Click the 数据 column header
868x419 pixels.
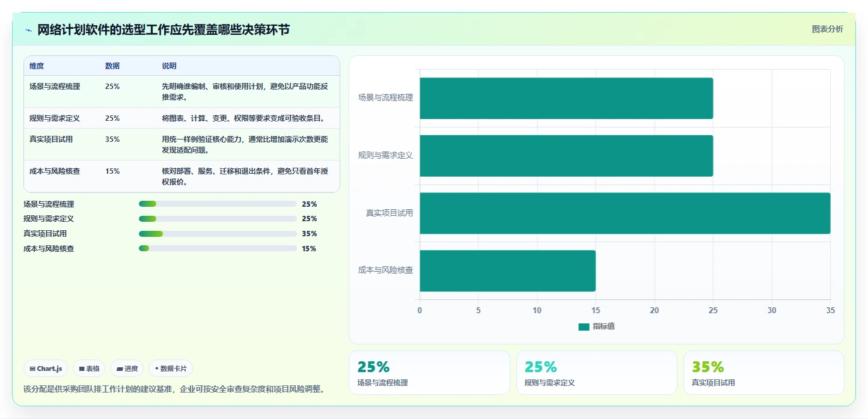click(112, 66)
